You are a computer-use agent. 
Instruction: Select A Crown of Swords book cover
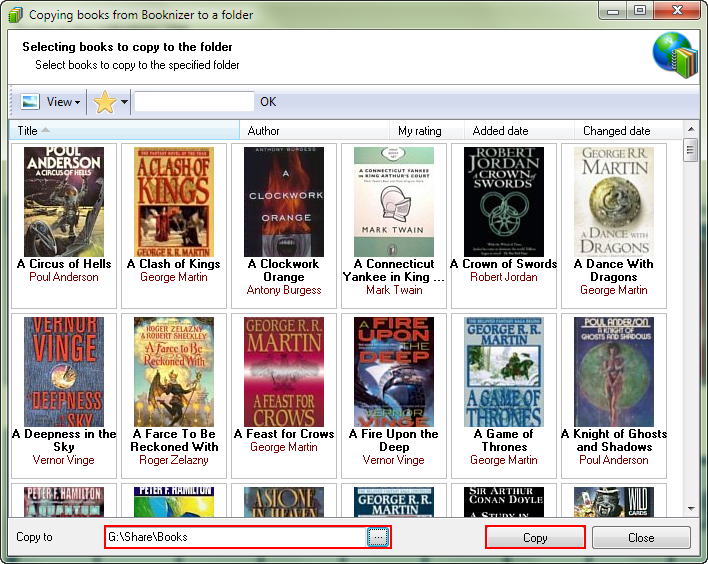(x=504, y=202)
